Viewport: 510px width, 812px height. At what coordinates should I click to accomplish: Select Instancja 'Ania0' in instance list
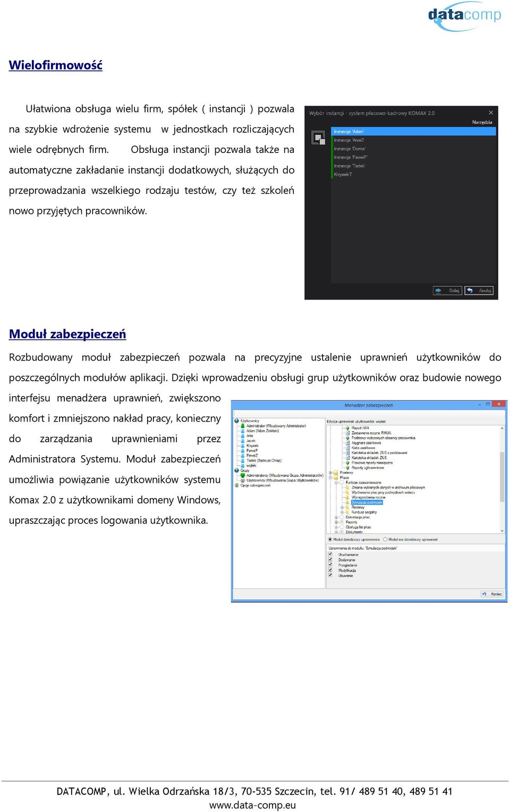coord(413,140)
